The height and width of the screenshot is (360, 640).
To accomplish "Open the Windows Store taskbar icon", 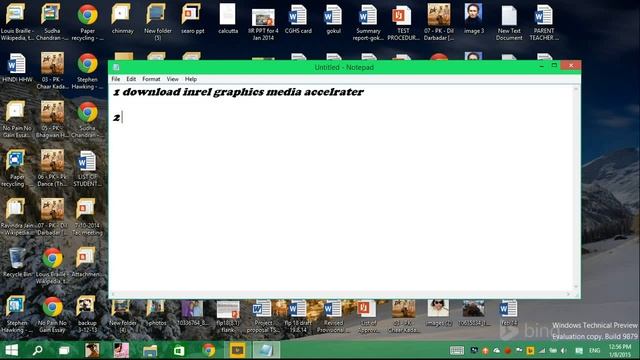I will tap(179, 350).
